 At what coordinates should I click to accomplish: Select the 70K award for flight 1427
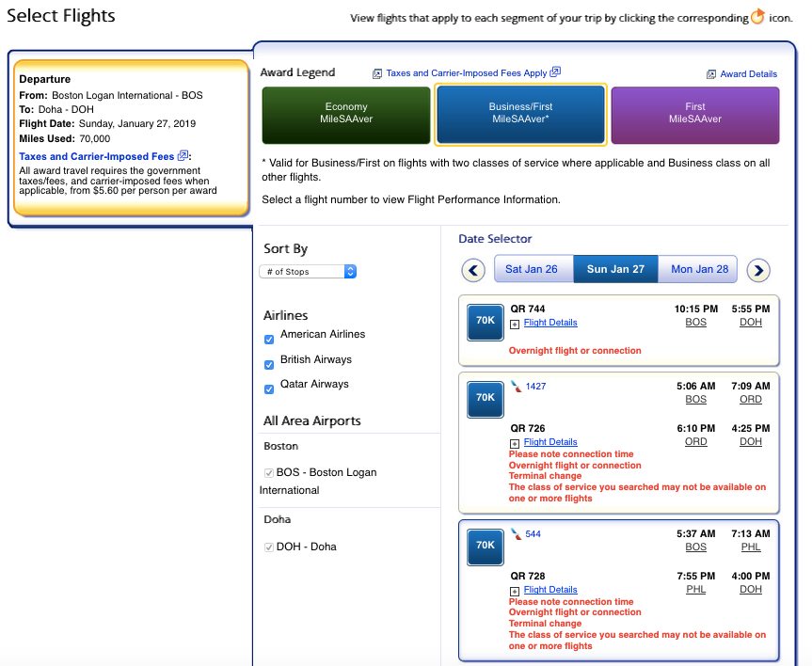[486, 400]
